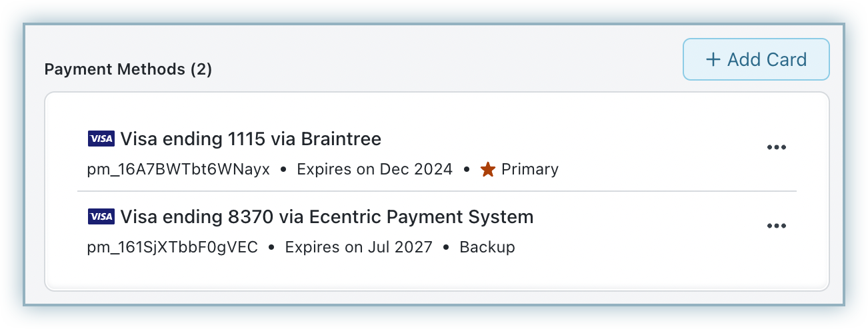The width and height of the screenshot is (868, 329).
Task: Select the Visa ending 1115 card title
Action: tap(250, 139)
